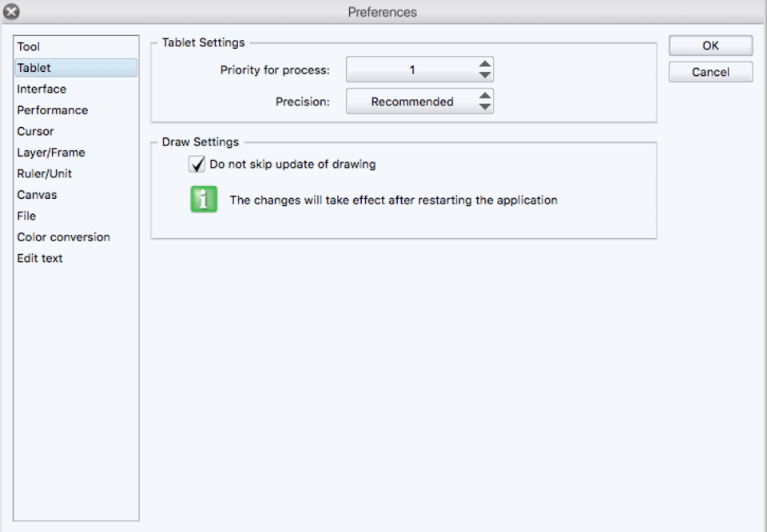This screenshot has width=767, height=532.
Task: Toggle 'Do not skip update of drawing'
Action: point(197,165)
